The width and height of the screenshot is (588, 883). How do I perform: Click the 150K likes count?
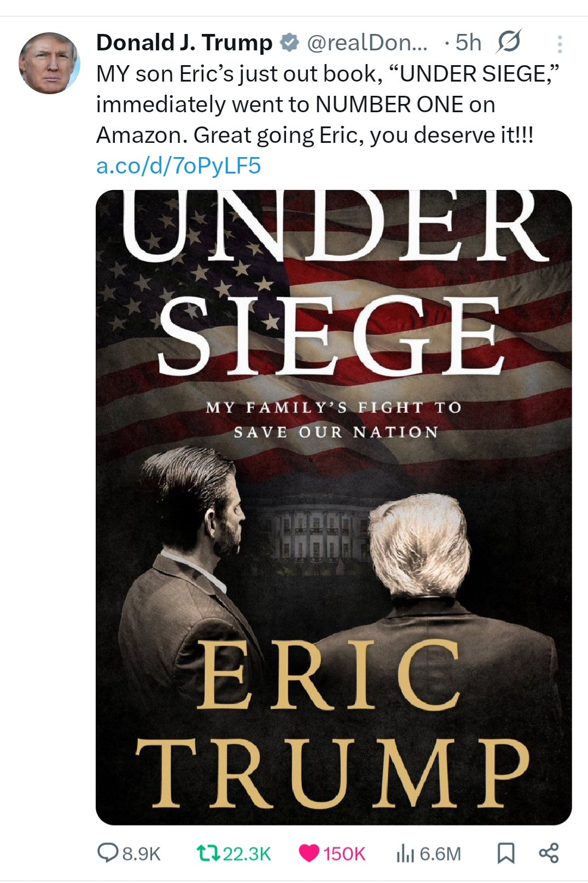click(x=344, y=853)
